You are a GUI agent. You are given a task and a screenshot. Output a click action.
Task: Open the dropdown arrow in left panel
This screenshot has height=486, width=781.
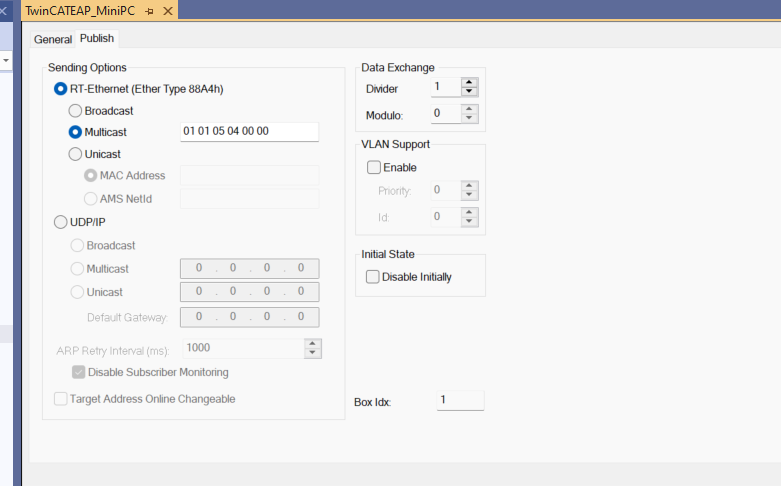pyautogui.click(x=5, y=60)
